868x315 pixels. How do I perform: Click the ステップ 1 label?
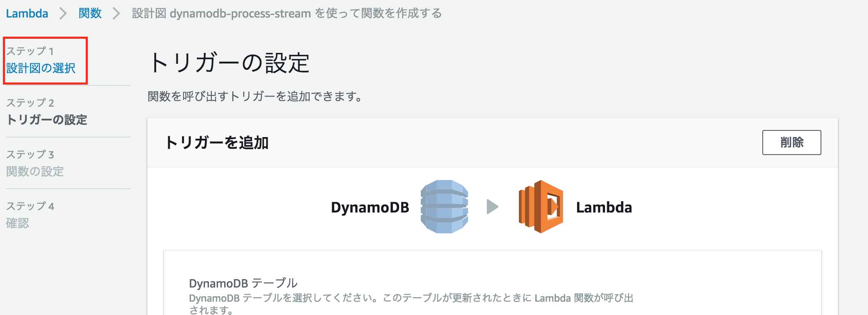(30, 51)
